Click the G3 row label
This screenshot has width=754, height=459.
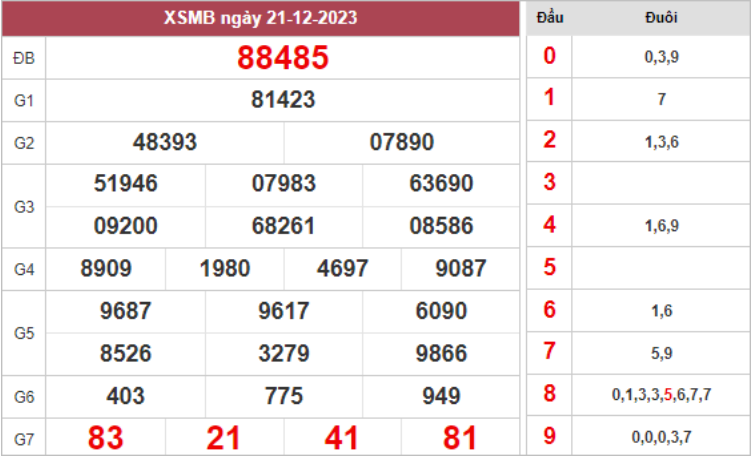[24, 207]
